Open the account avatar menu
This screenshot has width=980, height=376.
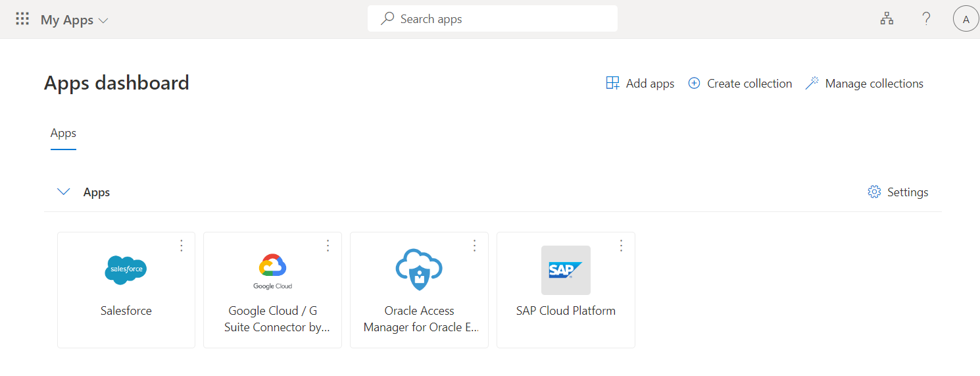(x=966, y=19)
